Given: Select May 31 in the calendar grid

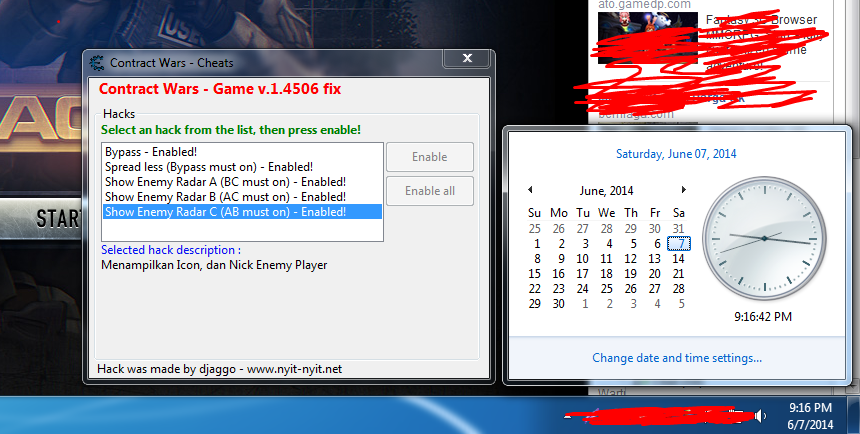Looking at the screenshot, I should (678, 229).
